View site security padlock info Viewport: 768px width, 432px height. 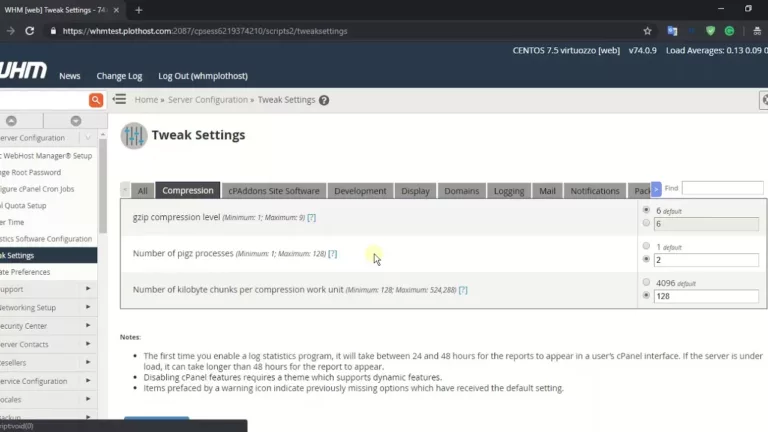53,31
